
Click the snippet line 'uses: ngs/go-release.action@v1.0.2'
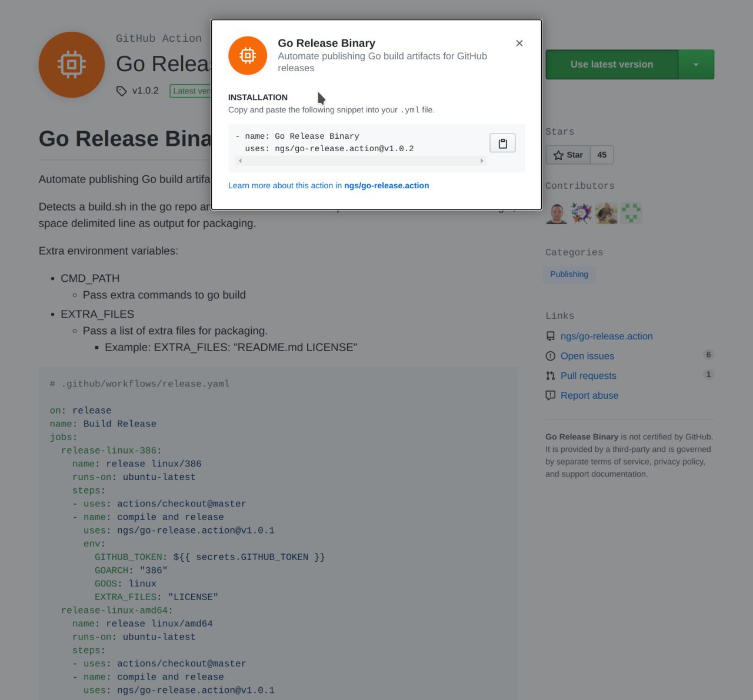(329, 148)
